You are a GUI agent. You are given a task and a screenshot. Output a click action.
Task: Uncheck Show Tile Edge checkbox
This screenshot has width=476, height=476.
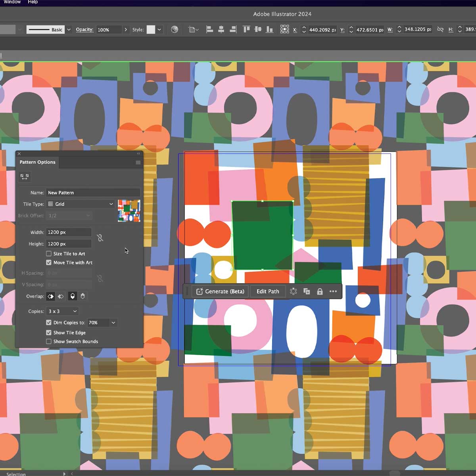click(x=49, y=332)
